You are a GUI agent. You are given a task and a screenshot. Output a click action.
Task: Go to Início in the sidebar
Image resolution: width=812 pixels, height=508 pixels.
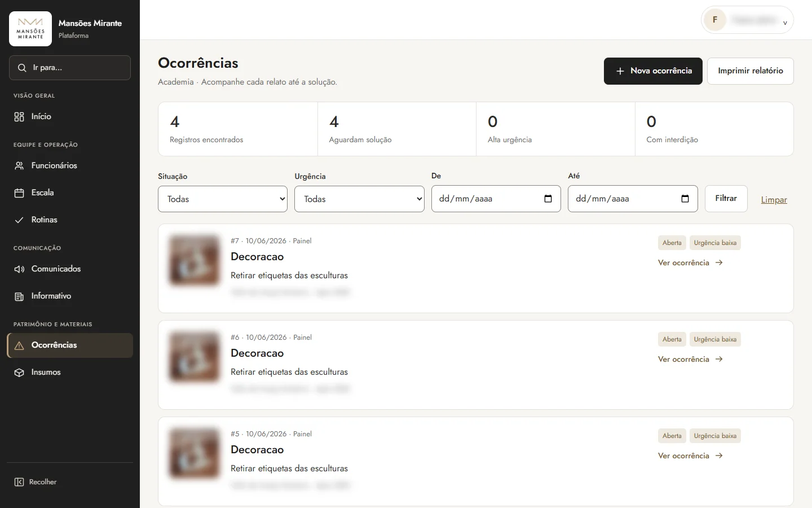point(70,117)
